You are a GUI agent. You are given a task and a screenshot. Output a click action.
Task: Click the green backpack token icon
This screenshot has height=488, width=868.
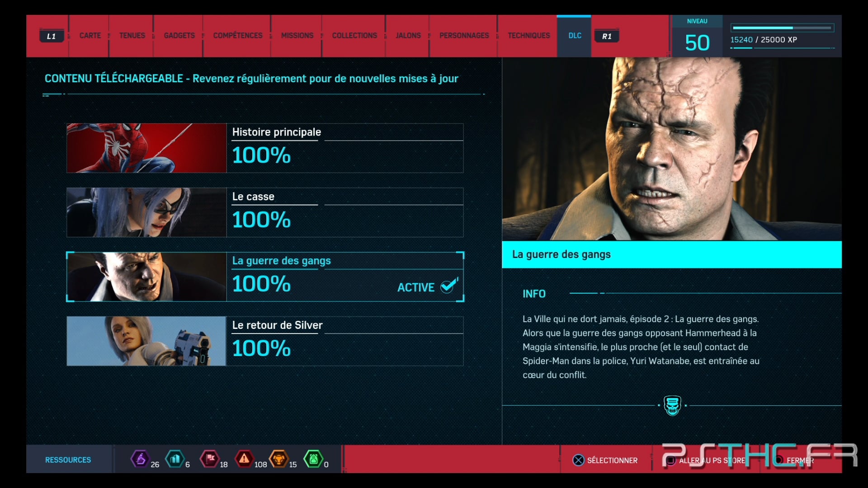pos(313,459)
